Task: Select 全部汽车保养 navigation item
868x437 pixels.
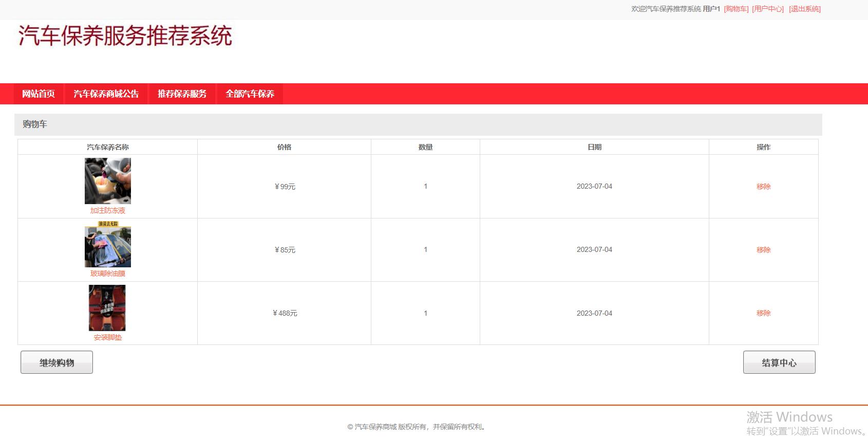Action: [x=250, y=94]
